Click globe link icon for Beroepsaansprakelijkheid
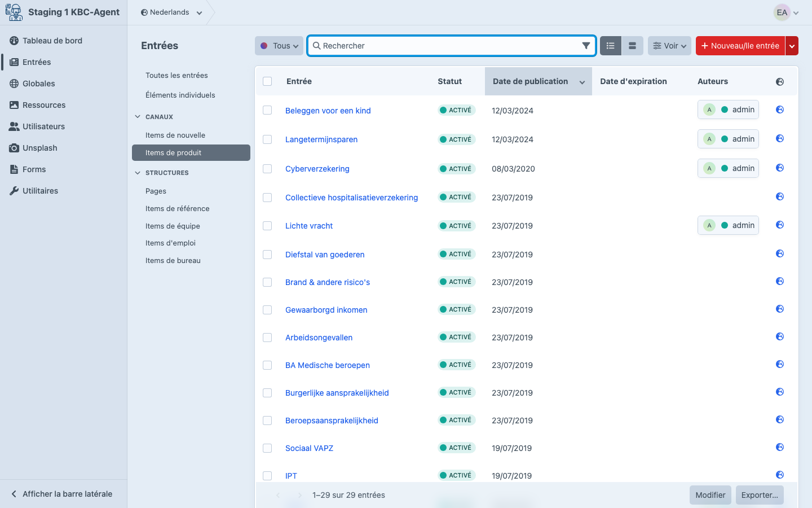This screenshot has width=812, height=508. coord(780,419)
